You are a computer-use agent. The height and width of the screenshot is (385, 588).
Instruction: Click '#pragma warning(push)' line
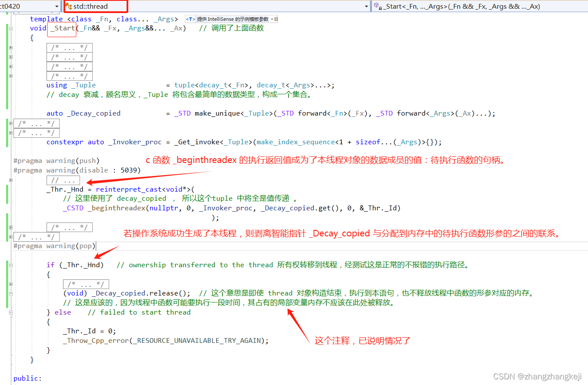click(57, 161)
